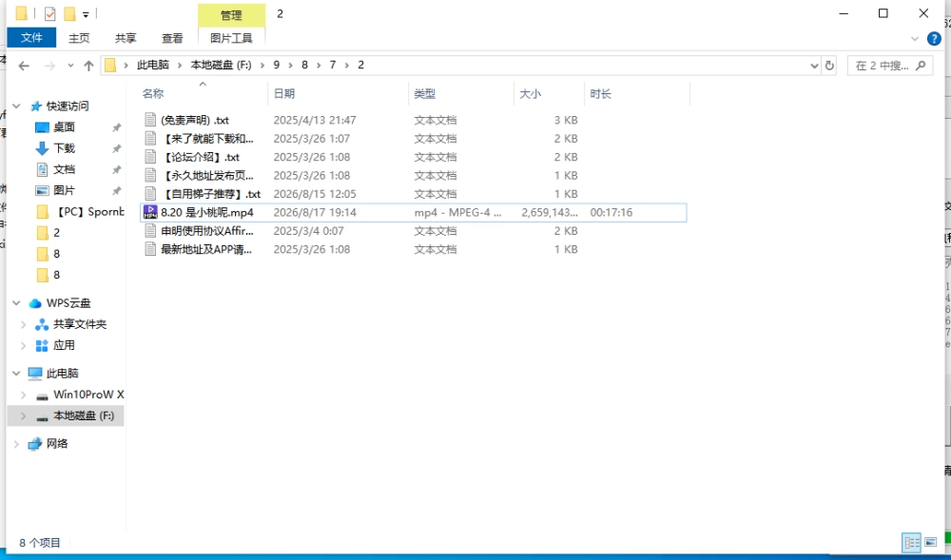Open the quick access toolbar customize dropdown
The width and height of the screenshot is (951, 560).
click(x=86, y=14)
